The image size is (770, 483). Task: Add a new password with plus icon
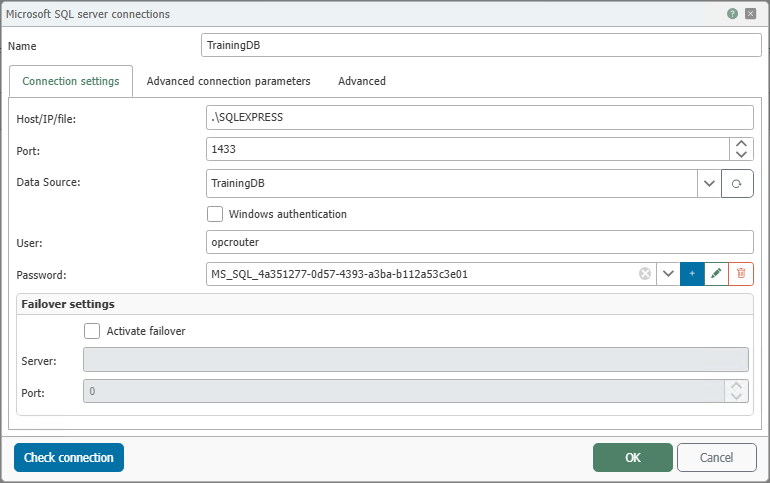tap(692, 274)
